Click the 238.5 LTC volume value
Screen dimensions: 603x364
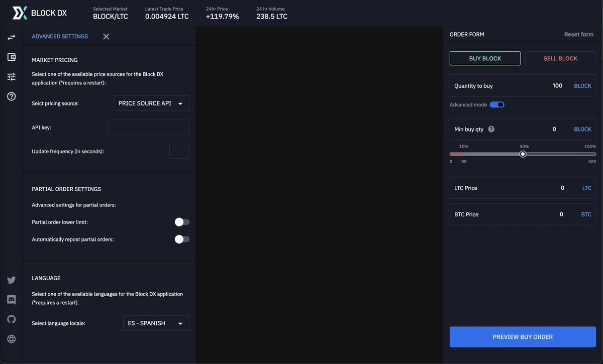point(272,17)
